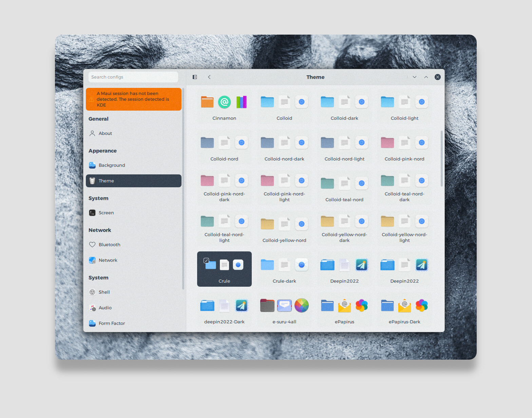Click Colloid-pink-nord's pink folder icon
Screen dimensions: 532x418
pos(387,142)
